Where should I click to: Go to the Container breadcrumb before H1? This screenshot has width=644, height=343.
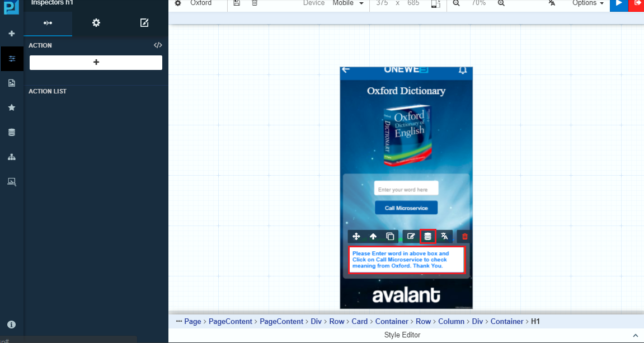point(507,321)
